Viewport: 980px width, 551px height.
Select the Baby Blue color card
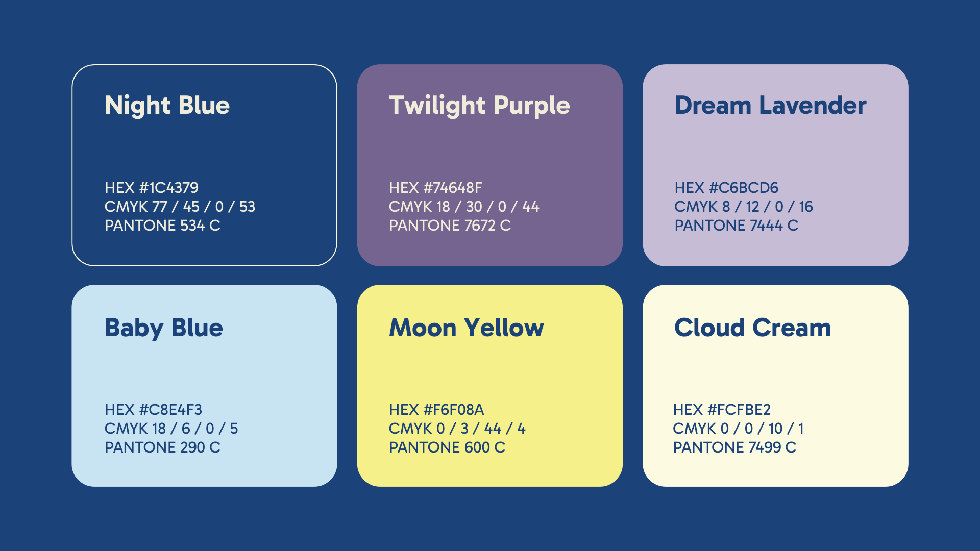tap(204, 386)
